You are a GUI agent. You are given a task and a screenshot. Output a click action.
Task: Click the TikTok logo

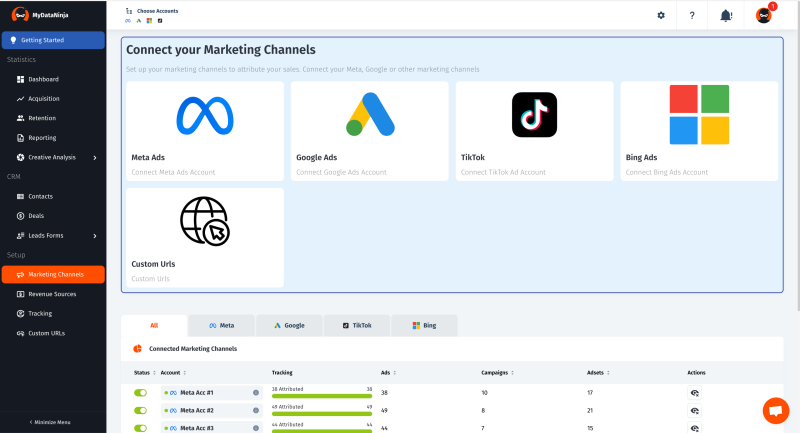click(534, 115)
